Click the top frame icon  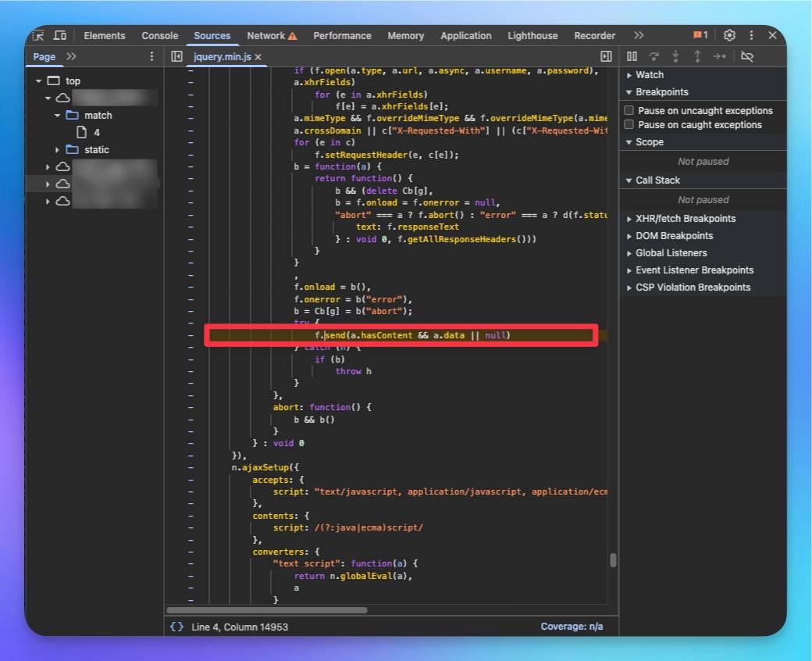pyautogui.click(x=53, y=80)
